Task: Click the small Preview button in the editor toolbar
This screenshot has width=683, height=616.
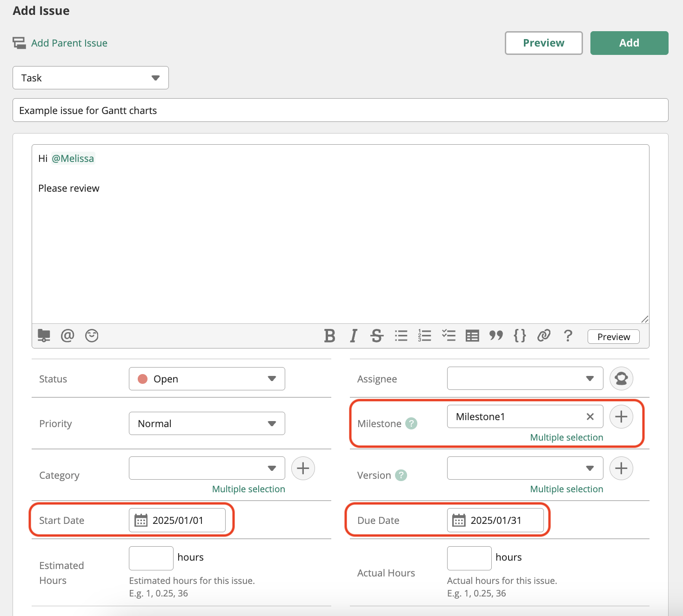Action: [614, 337]
